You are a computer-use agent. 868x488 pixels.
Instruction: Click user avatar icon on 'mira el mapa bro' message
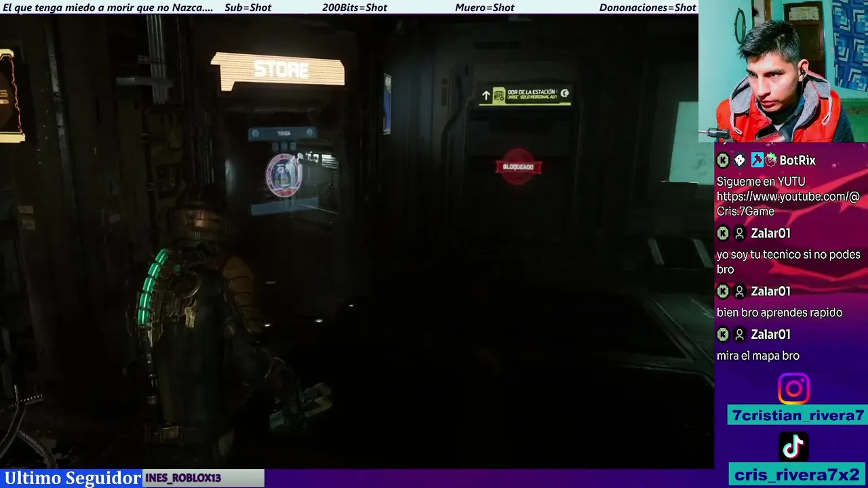[740, 335]
